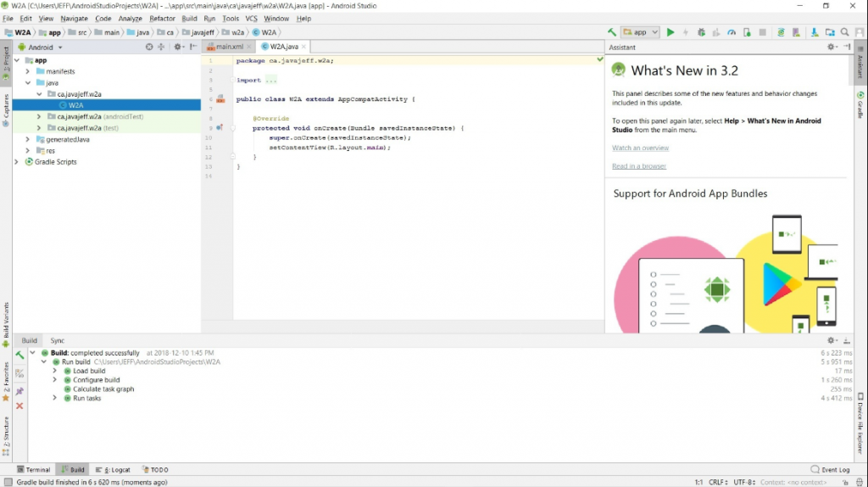Click the red X icon in Build panel
Screen dimensions: 868x487
pos(19,406)
